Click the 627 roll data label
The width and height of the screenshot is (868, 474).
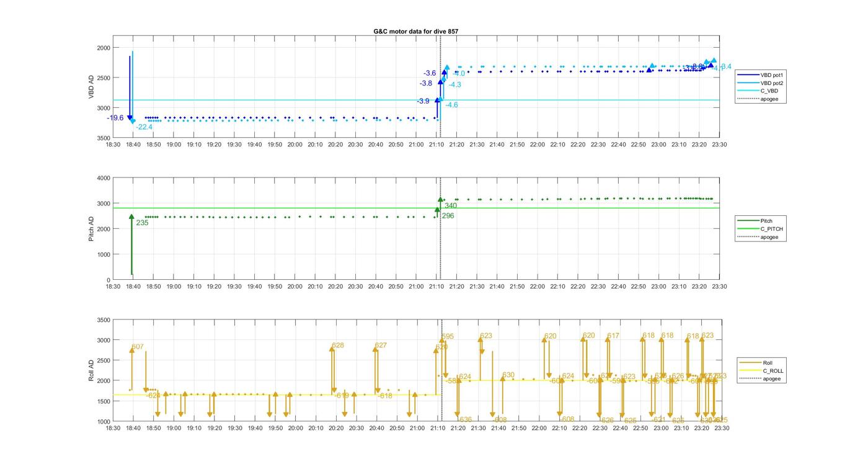(381, 346)
